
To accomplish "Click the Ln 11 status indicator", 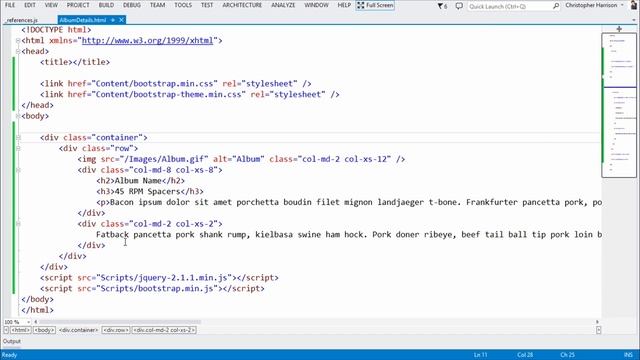I will pos(481,355).
